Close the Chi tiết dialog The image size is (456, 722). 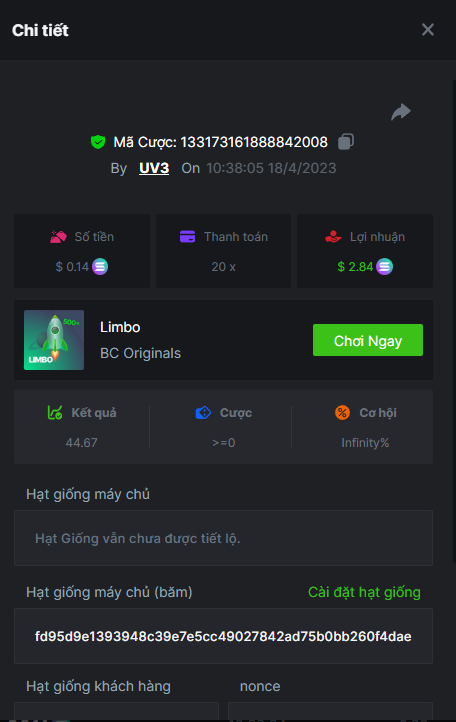[428, 30]
